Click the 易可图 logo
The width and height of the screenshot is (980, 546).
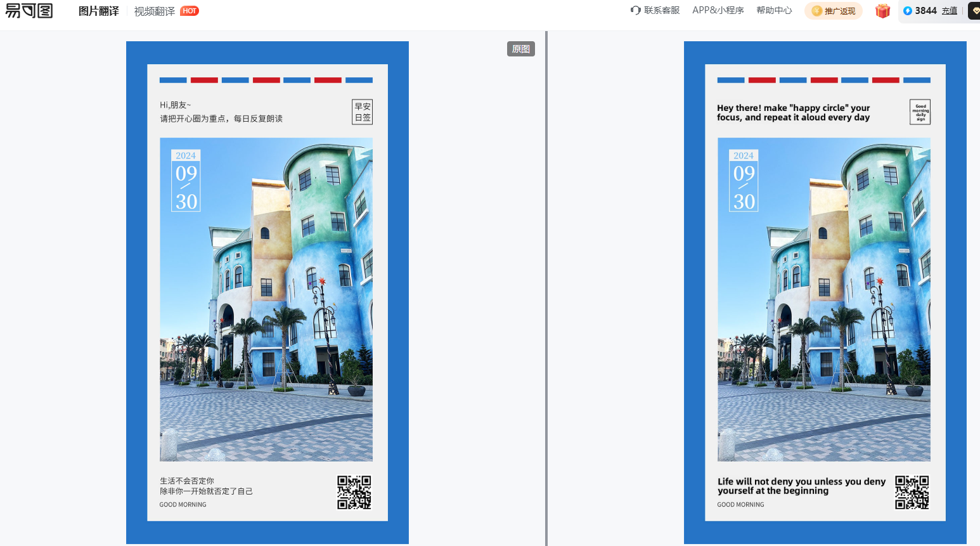(x=29, y=11)
